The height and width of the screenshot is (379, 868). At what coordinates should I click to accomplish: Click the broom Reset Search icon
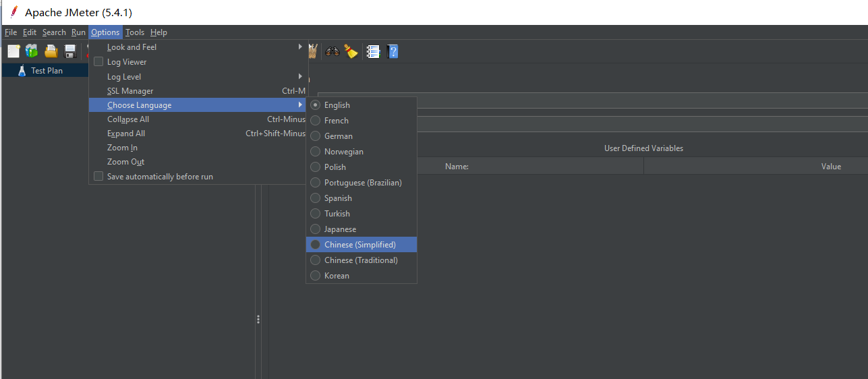point(351,51)
